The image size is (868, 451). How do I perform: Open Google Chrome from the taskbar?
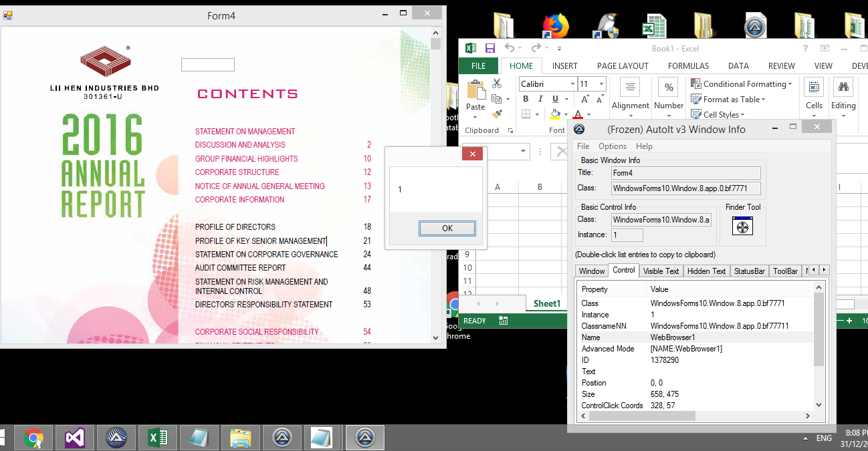pyautogui.click(x=33, y=438)
